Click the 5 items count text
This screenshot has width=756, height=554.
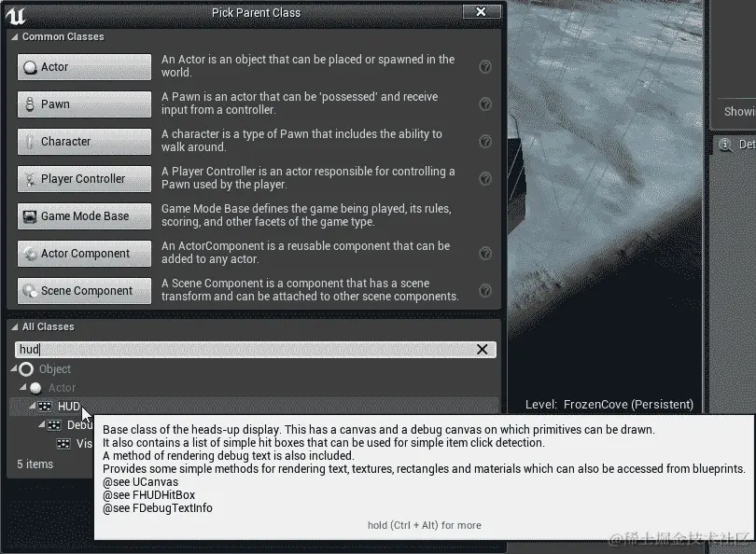tap(35, 464)
